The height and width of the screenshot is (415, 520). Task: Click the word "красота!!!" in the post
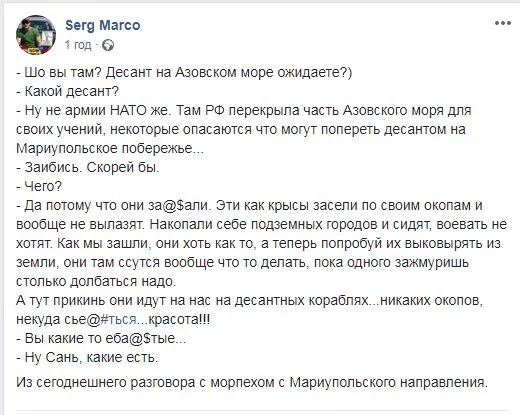[179, 319]
